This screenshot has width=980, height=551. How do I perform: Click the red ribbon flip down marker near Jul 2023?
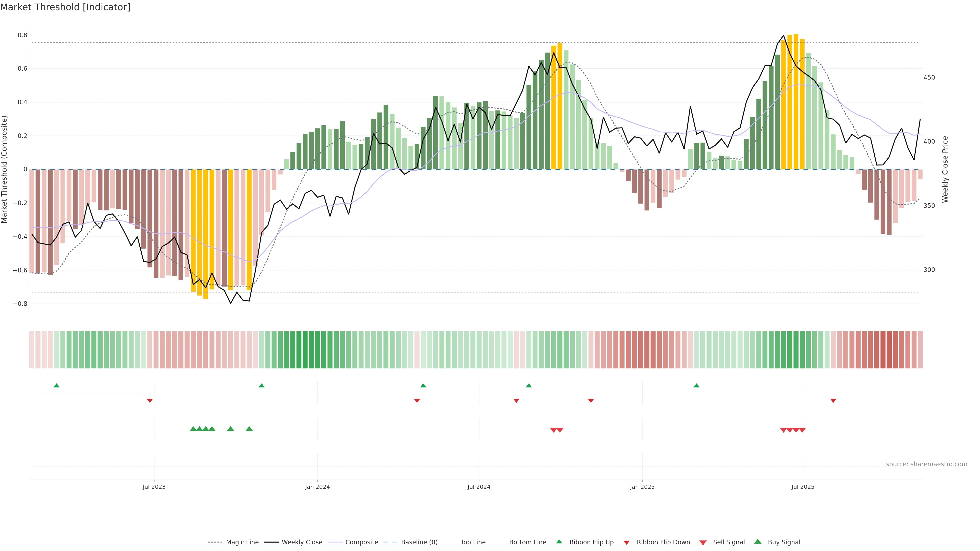150,400
